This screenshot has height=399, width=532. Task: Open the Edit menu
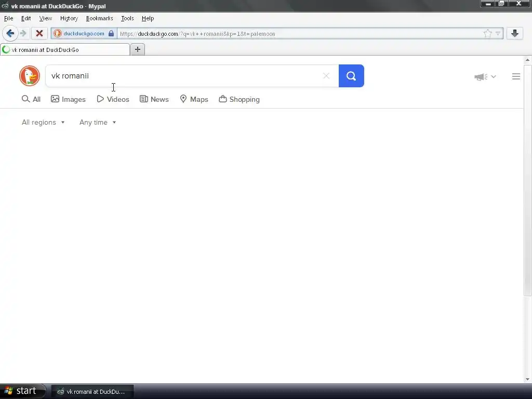(x=26, y=18)
